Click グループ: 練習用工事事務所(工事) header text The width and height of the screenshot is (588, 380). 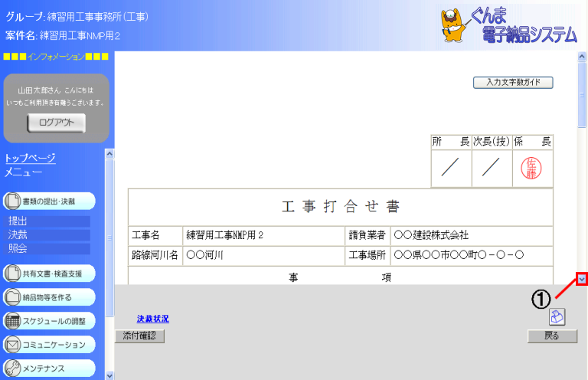77,17
